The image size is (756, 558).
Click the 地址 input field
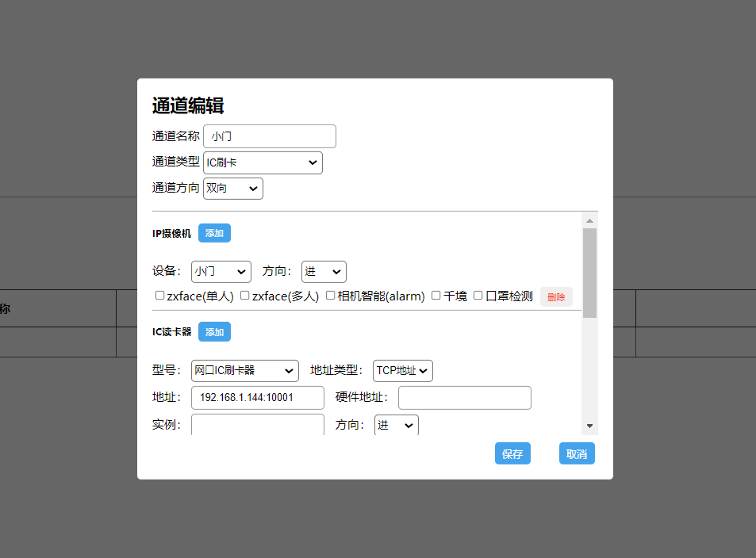point(258,398)
